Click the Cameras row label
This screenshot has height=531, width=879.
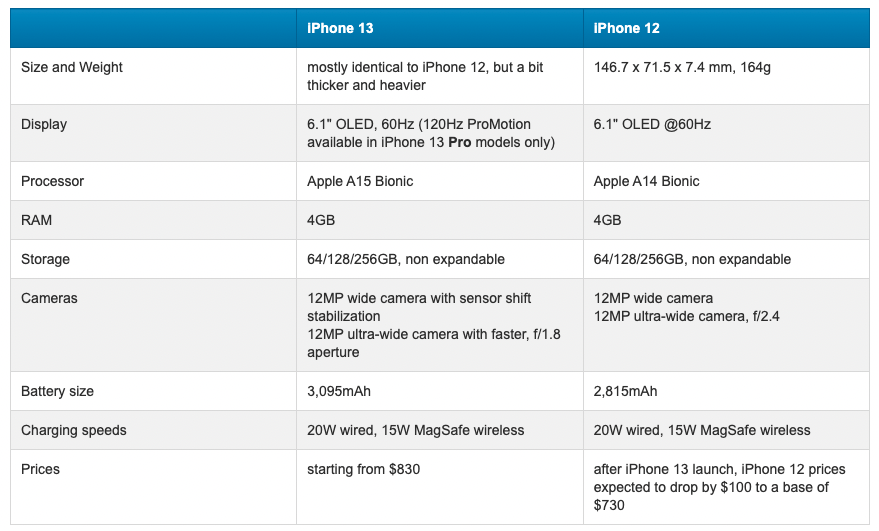[49, 298]
